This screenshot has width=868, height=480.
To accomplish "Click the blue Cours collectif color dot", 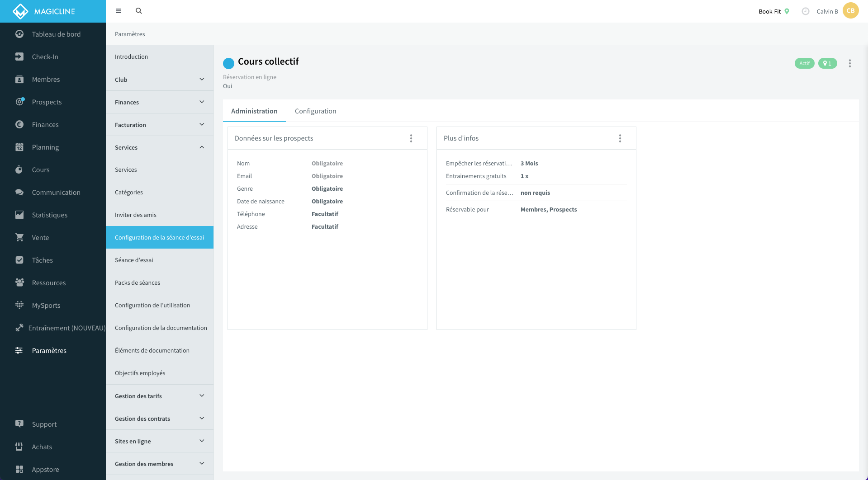I will click(228, 63).
